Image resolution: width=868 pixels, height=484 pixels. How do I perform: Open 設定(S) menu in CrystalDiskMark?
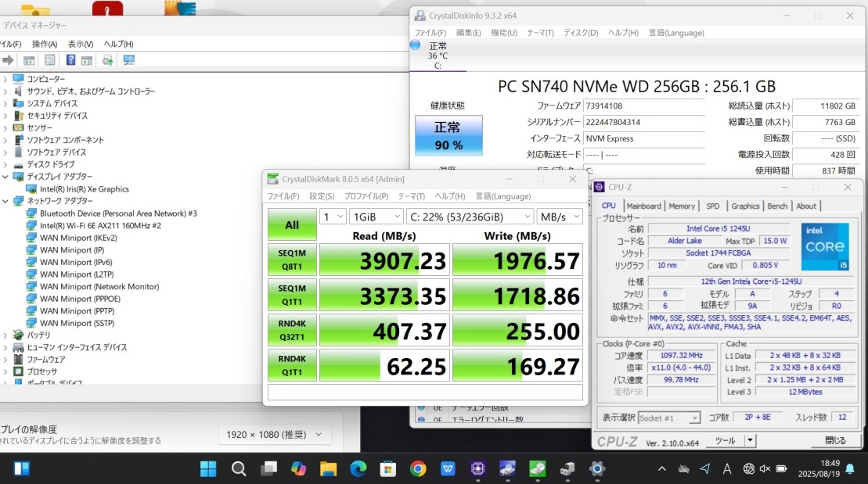click(x=322, y=196)
